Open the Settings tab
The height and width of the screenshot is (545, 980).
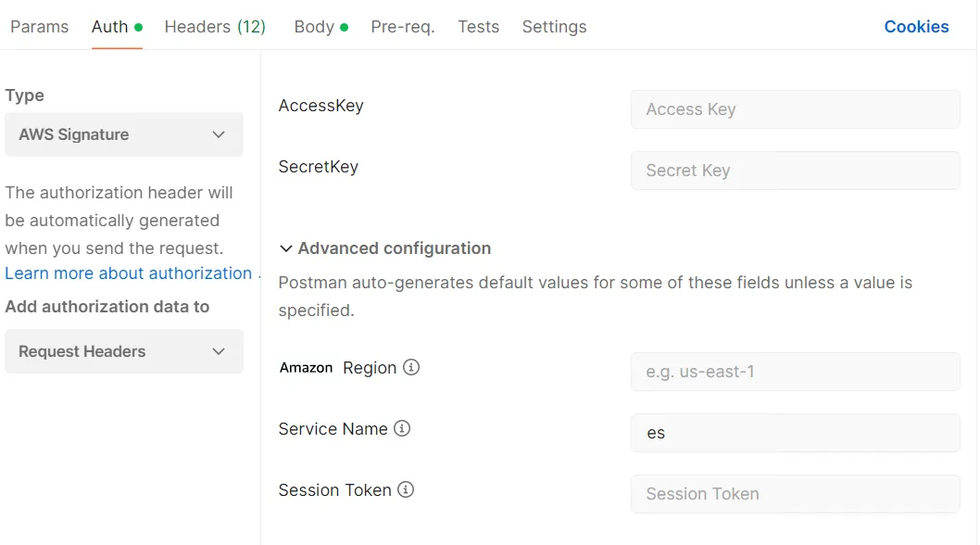coord(554,27)
